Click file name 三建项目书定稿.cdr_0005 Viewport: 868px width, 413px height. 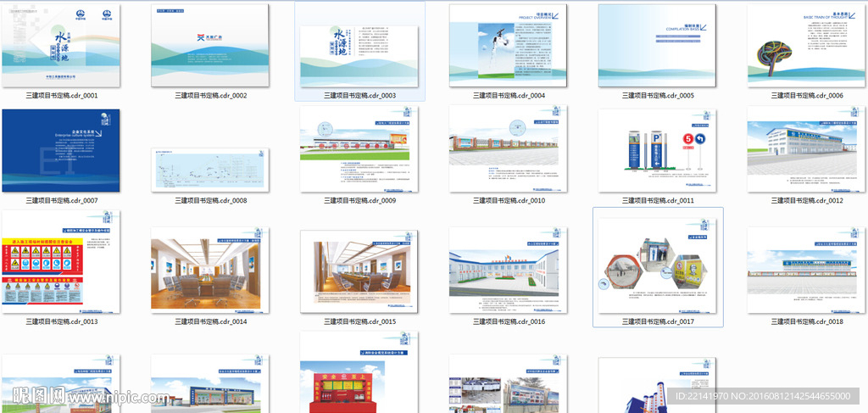658,96
